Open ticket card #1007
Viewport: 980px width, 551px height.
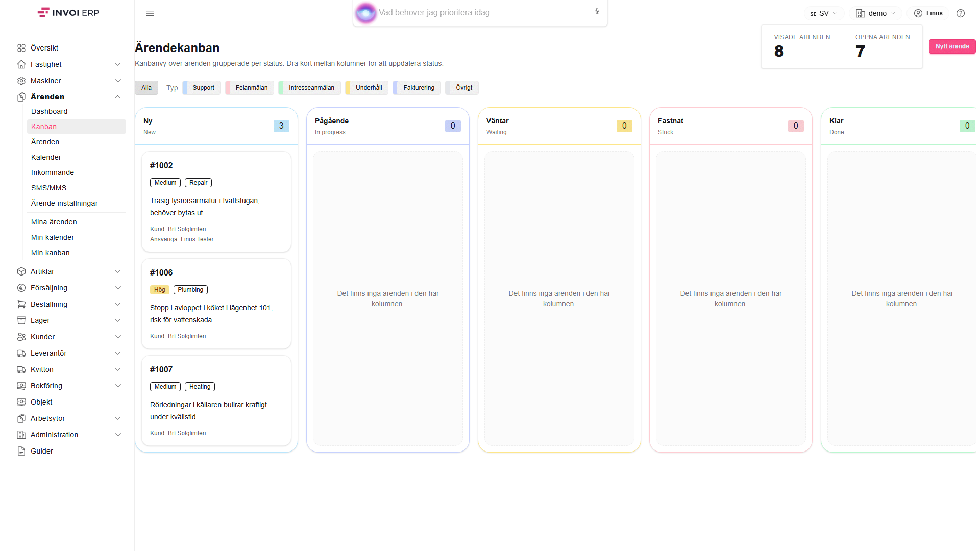click(x=216, y=400)
